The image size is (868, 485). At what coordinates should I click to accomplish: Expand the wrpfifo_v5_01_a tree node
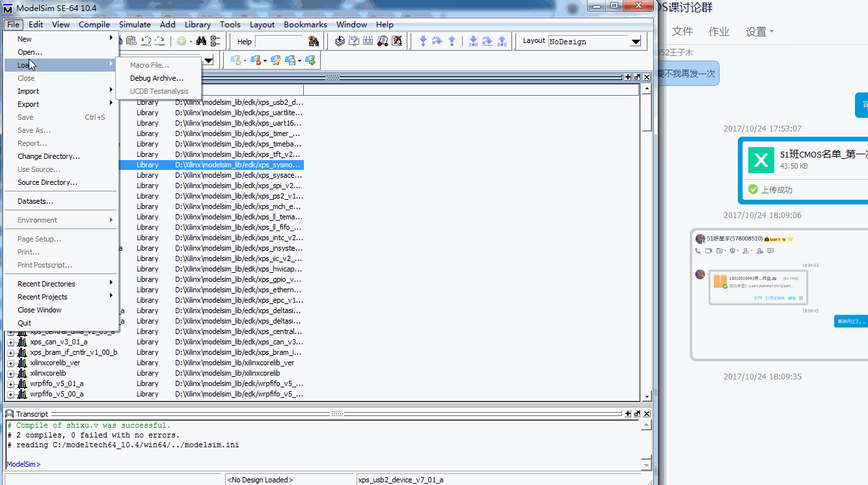[x=10, y=383]
